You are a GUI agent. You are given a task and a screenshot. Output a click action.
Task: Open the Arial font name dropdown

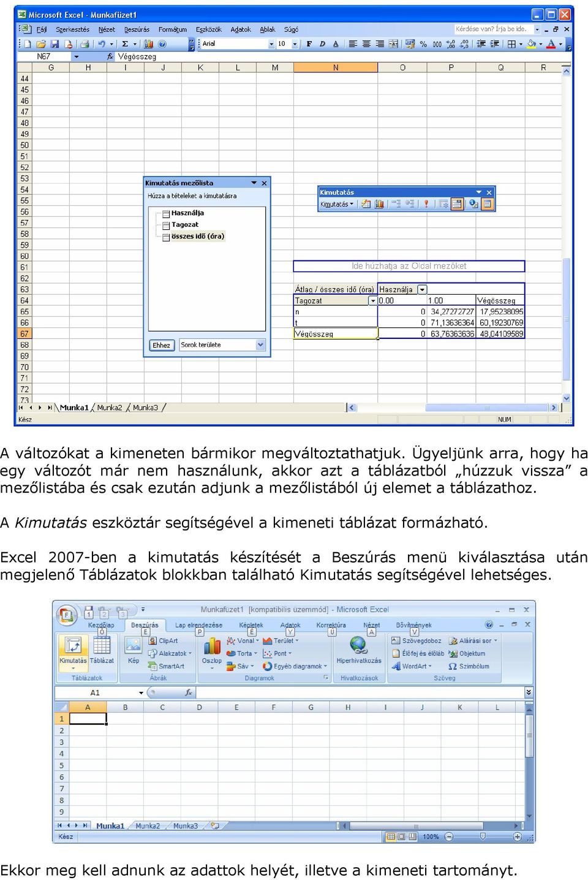click(x=271, y=44)
